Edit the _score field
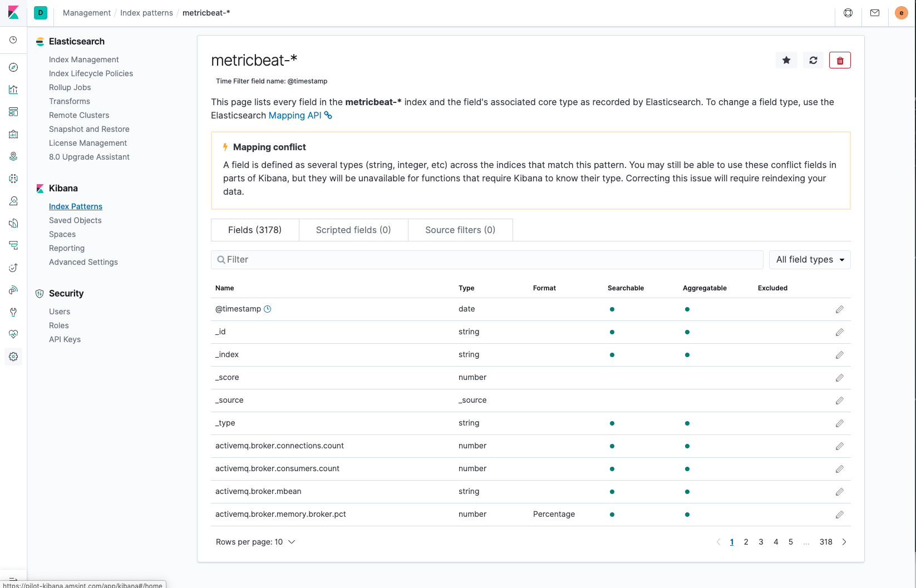Image resolution: width=916 pixels, height=588 pixels. (840, 378)
